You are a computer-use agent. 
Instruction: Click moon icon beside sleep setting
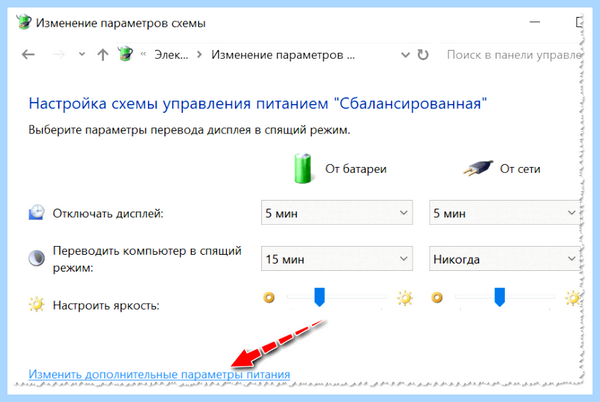37,259
